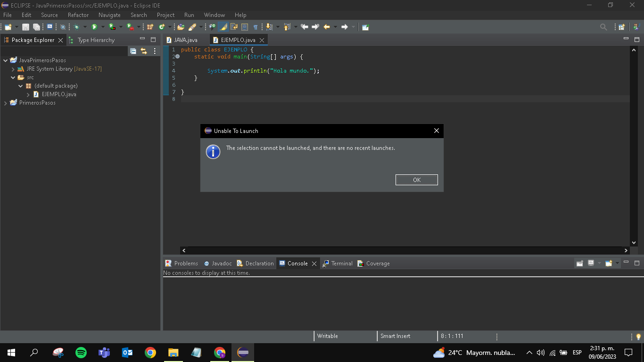Screen dimensions: 644x362
Task: Click the Run external tools icon
Action: click(129, 27)
